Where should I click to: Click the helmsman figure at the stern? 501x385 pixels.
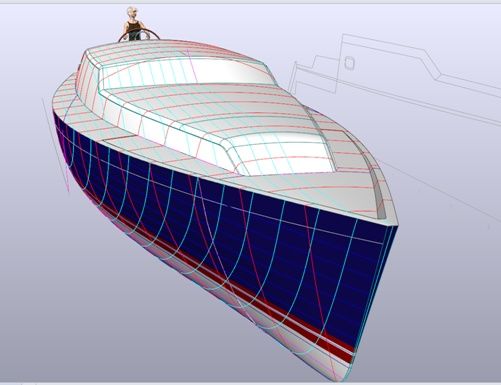(x=134, y=24)
